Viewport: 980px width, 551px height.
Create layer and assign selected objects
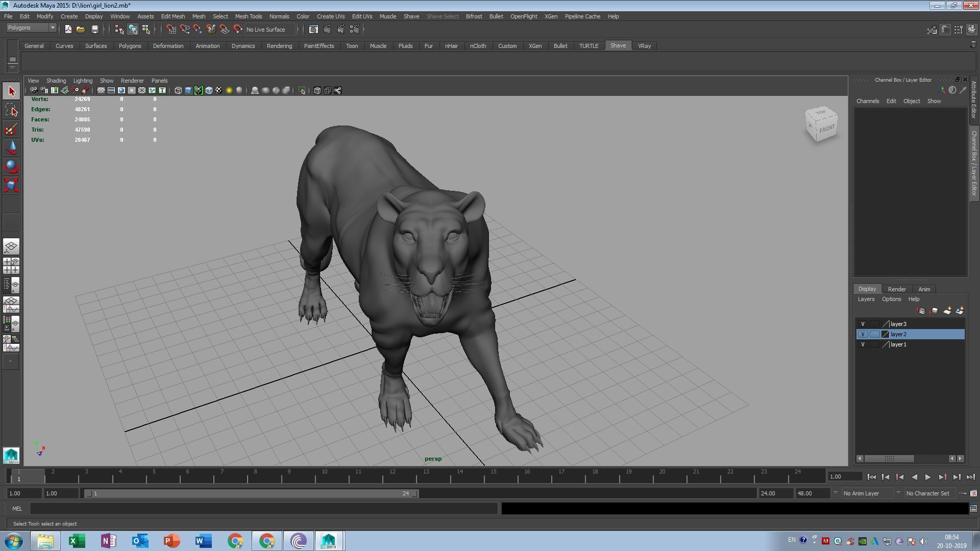coord(960,311)
